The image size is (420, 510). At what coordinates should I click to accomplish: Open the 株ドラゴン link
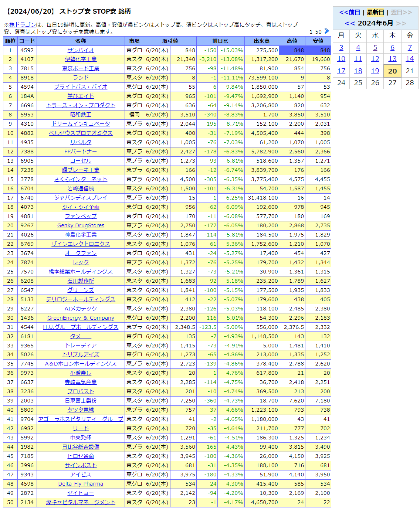[x=22, y=25]
